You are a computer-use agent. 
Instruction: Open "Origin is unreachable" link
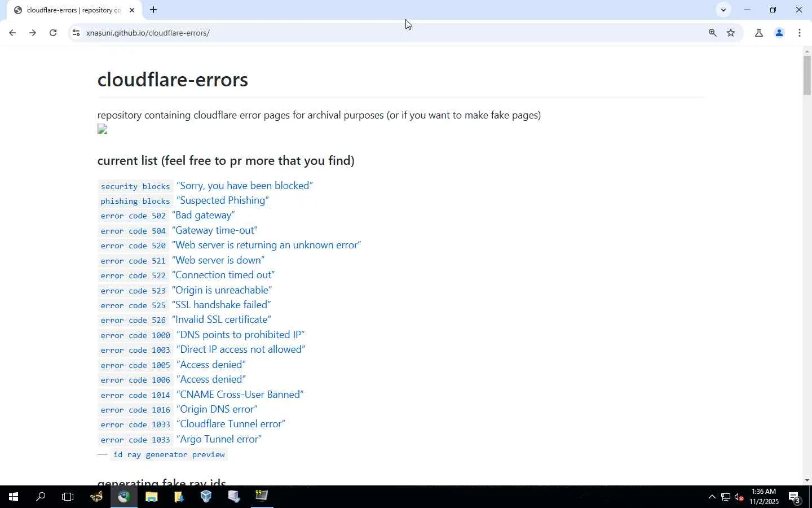[222, 290]
